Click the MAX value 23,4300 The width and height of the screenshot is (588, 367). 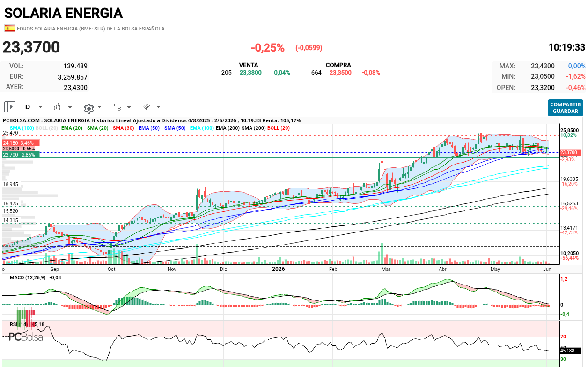543,66
